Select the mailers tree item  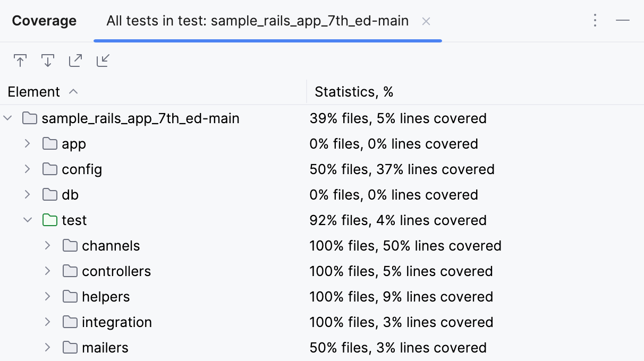tap(104, 347)
